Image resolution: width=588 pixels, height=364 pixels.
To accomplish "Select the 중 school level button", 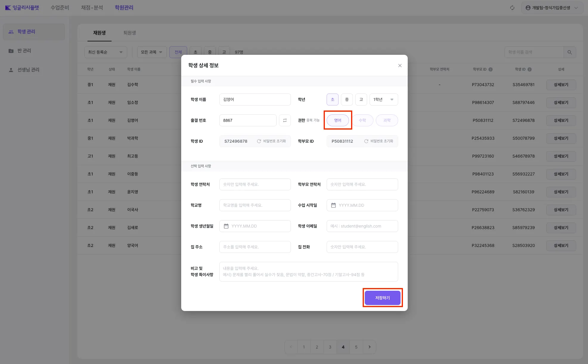I will point(347,99).
